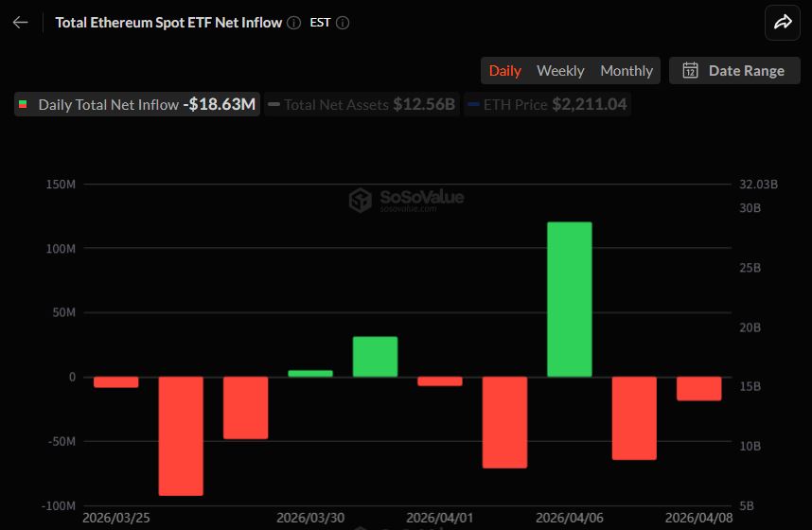The image size is (812, 530).
Task: Click the back arrow icon
Action: 21,23
